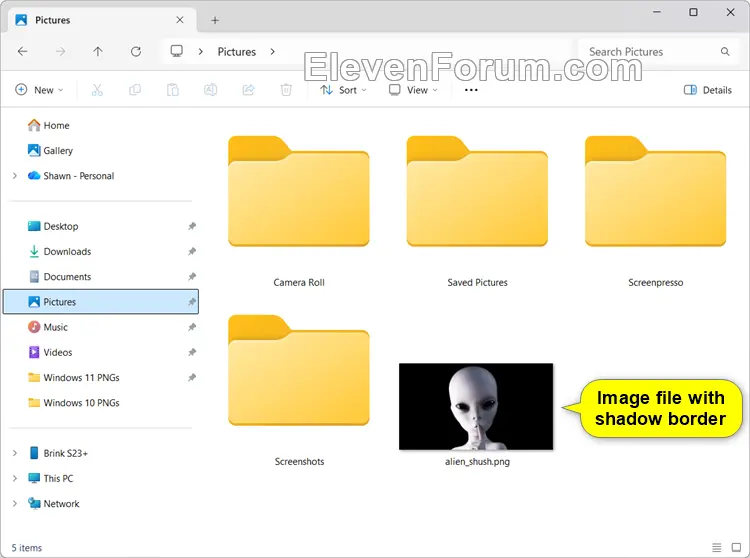Click the pin icon next to Windows 11 PNGs
The image size is (750, 558).
click(192, 378)
